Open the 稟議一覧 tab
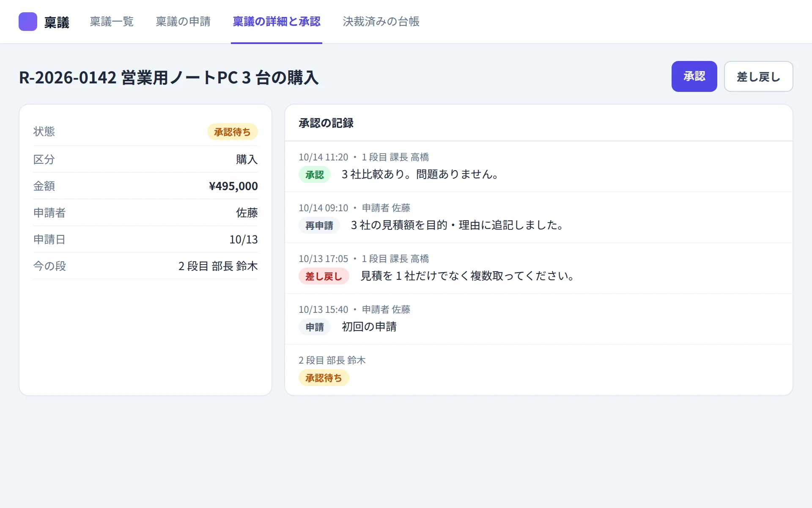812x508 pixels. pos(112,22)
